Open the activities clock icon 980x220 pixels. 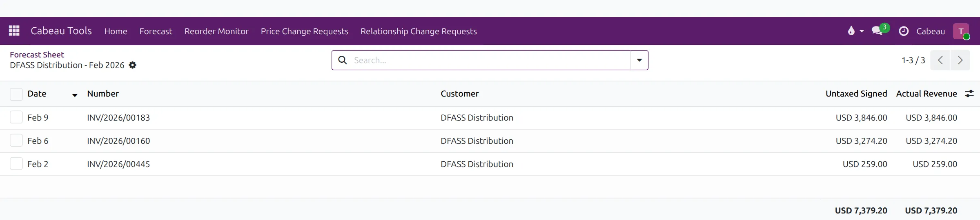click(x=904, y=31)
